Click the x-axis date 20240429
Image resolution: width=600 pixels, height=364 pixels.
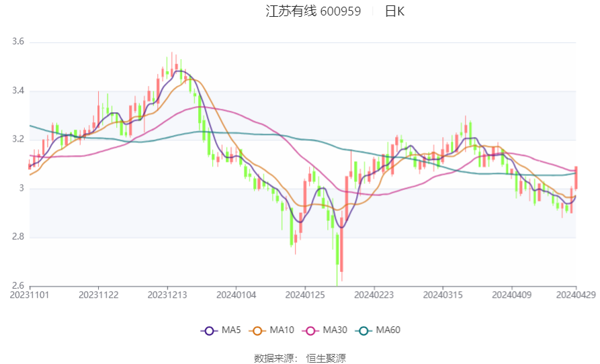(x=576, y=295)
